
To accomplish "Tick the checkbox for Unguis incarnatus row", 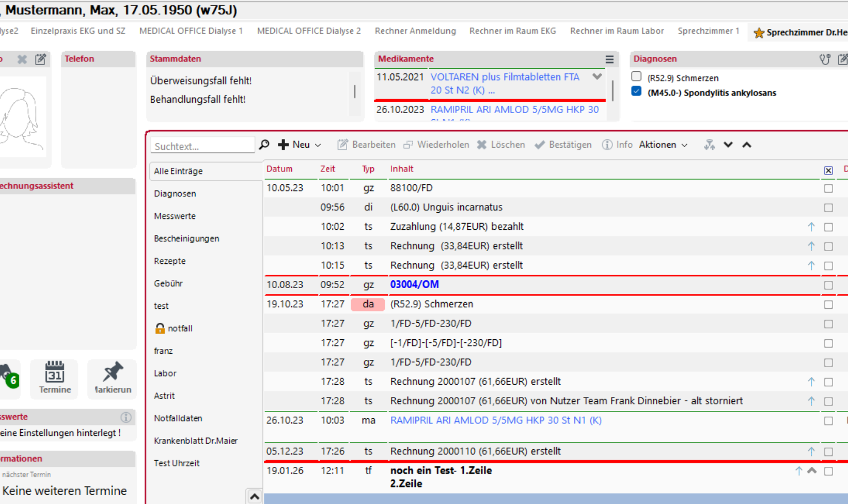I will (828, 208).
